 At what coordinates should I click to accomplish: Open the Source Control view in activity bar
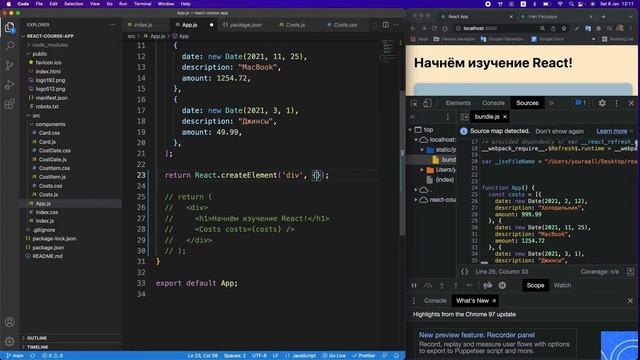tap(9, 65)
